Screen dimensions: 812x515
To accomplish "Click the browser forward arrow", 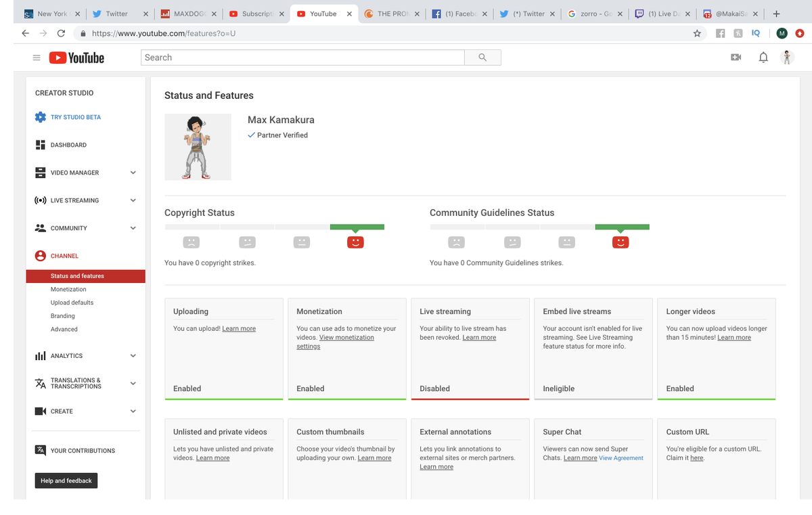I will point(43,33).
